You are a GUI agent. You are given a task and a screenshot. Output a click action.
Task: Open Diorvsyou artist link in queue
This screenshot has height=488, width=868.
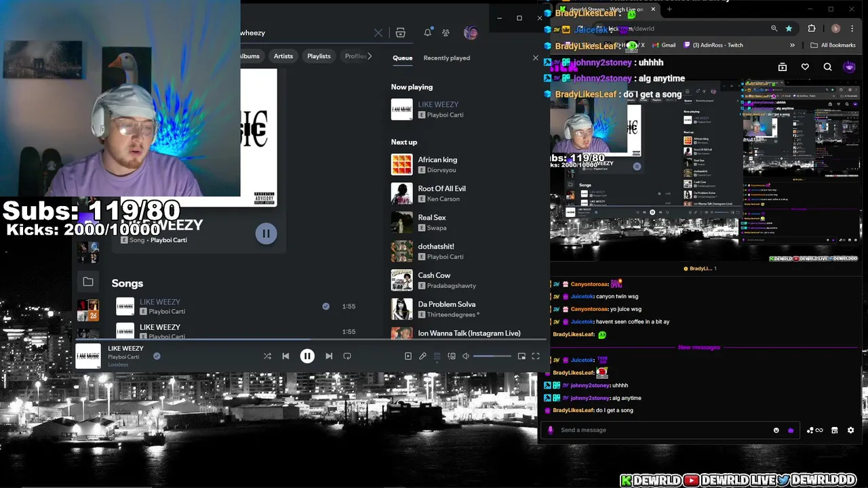(441, 170)
